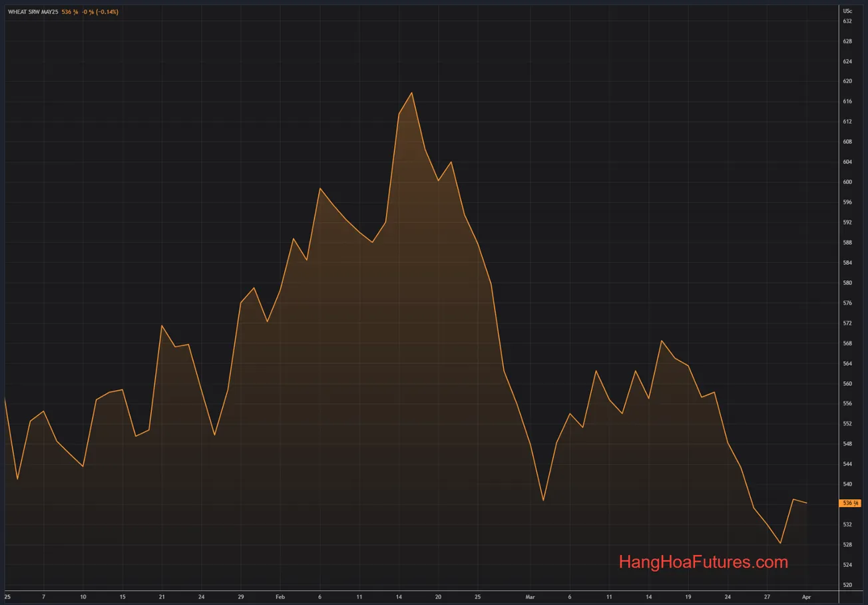
Task: Click the orange 536 ¾ price label
Action: click(x=850, y=504)
